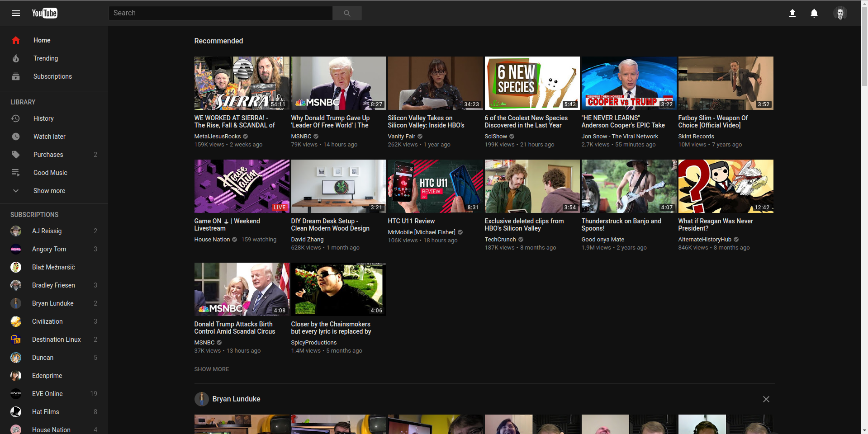Open MetalJesusRocks channel link

click(218, 137)
